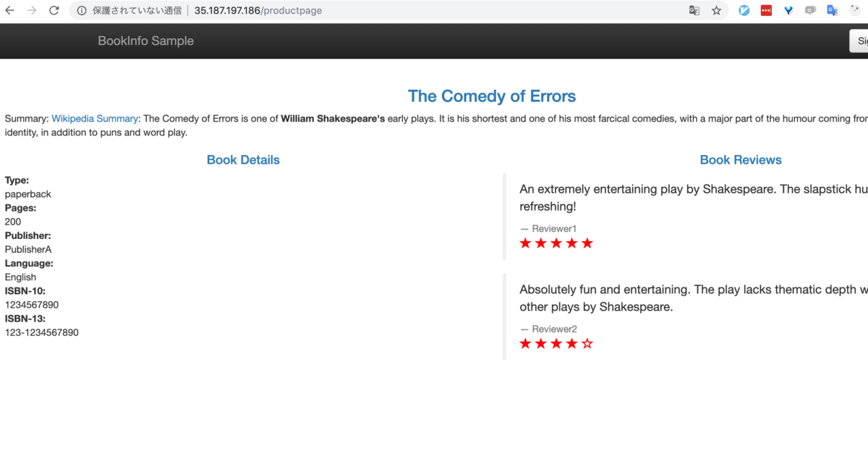868x475 pixels.
Task: Click The Comedy of Errors title
Action: tap(492, 96)
